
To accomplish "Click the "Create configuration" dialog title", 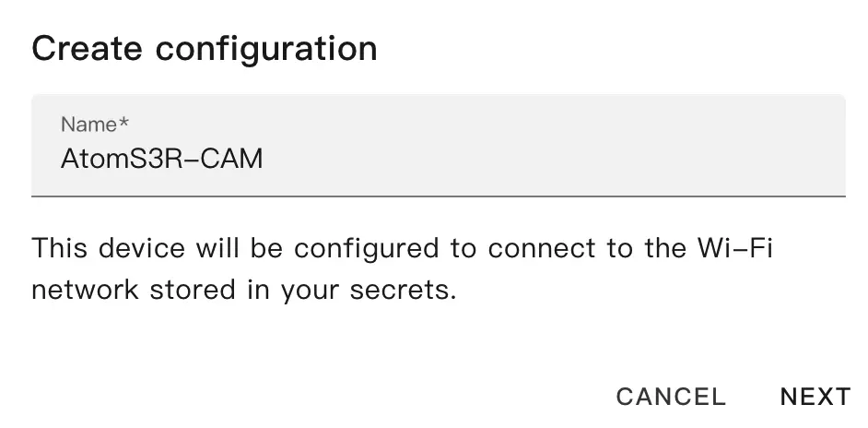I will click(205, 48).
